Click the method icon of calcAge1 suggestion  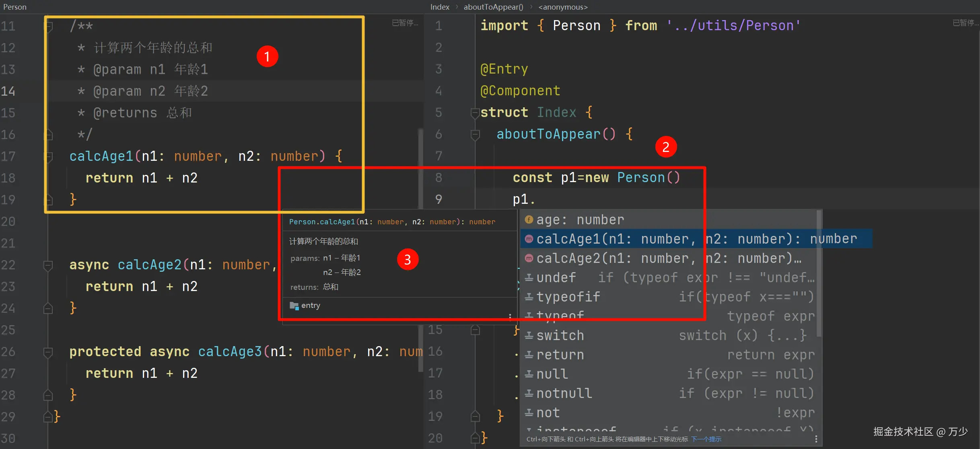coord(529,239)
